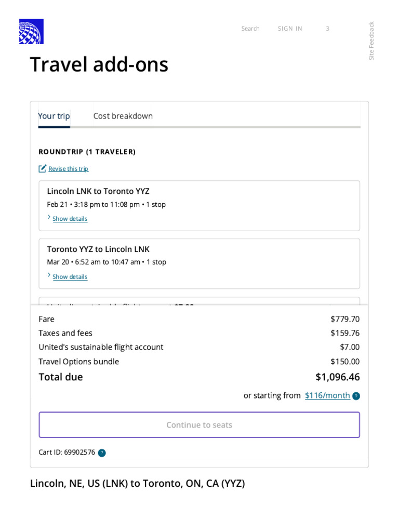Click the United globe logo

31,31
